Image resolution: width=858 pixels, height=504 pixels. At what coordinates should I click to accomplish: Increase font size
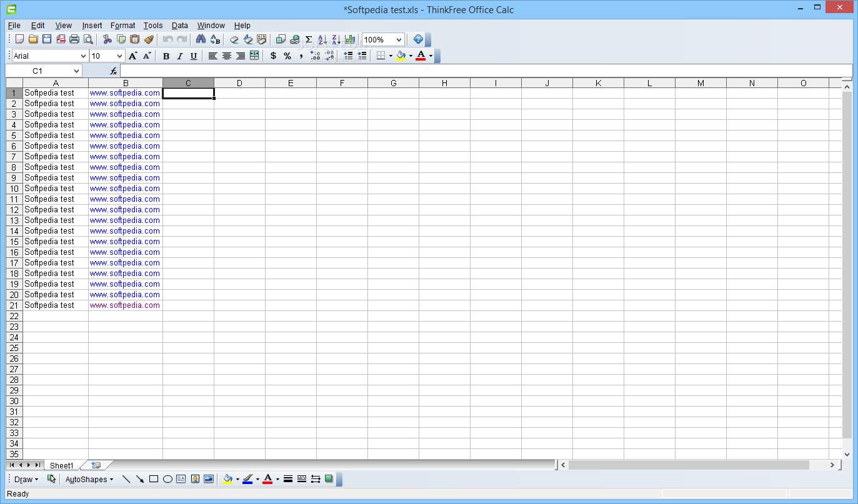133,56
